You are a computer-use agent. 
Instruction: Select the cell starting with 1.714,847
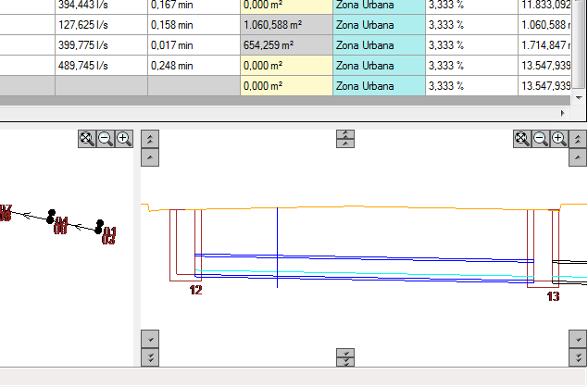click(x=544, y=45)
